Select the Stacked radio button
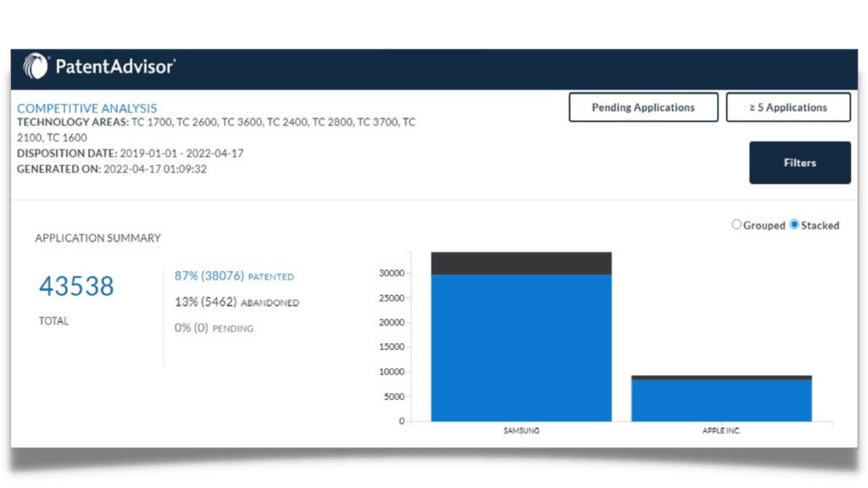This screenshot has height=488, width=868. pyautogui.click(x=793, y=225)
